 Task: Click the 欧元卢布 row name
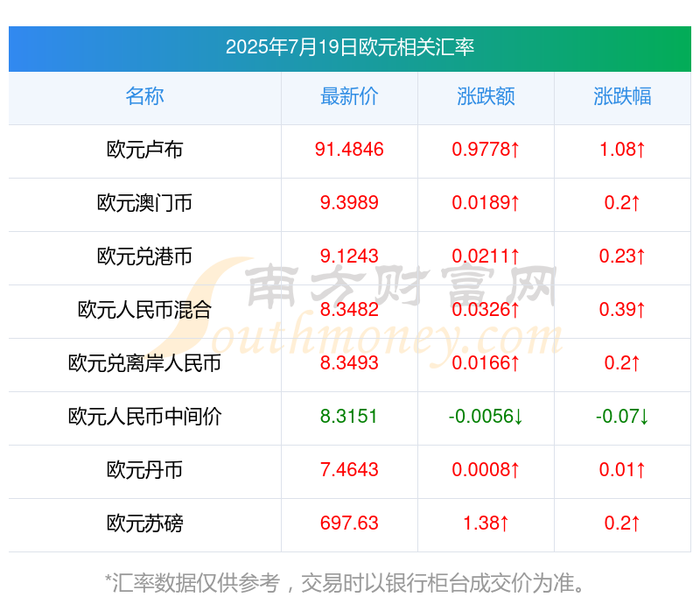point(144,150)
